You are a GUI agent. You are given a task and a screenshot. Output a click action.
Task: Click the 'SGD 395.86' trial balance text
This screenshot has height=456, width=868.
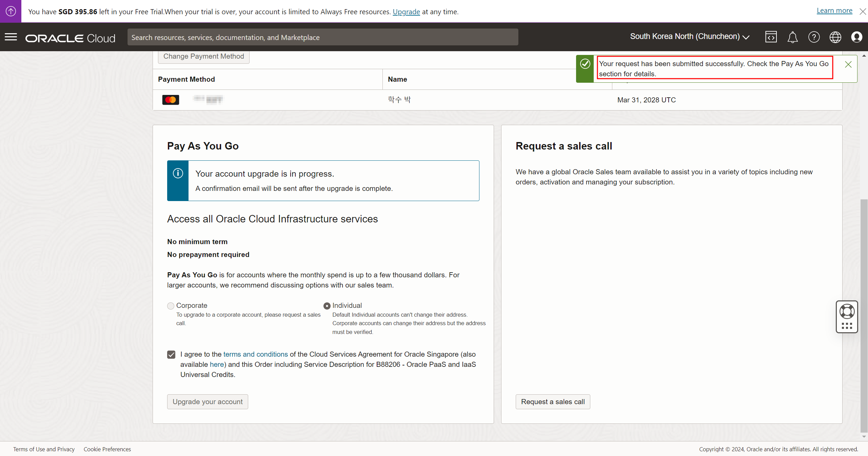click(78, 12)
